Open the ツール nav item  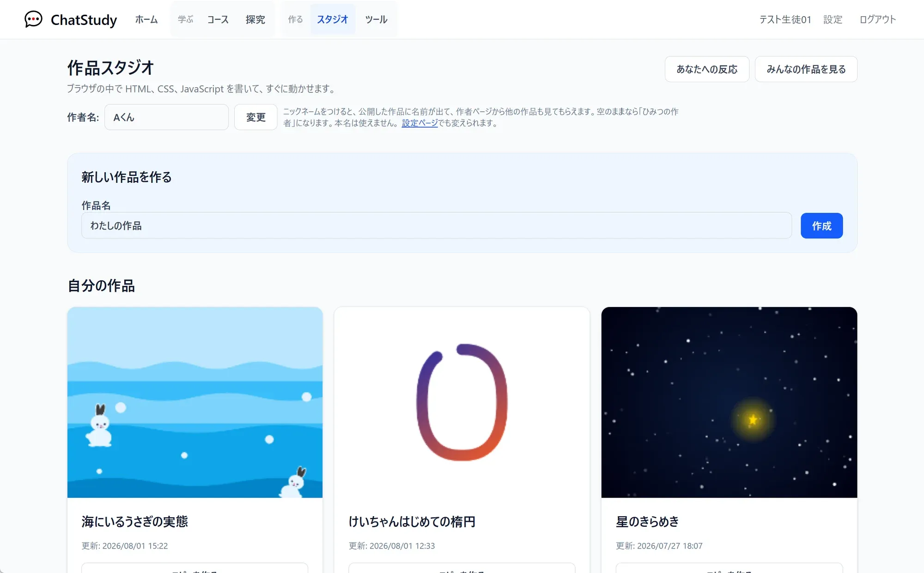click(x=376, y=19)
